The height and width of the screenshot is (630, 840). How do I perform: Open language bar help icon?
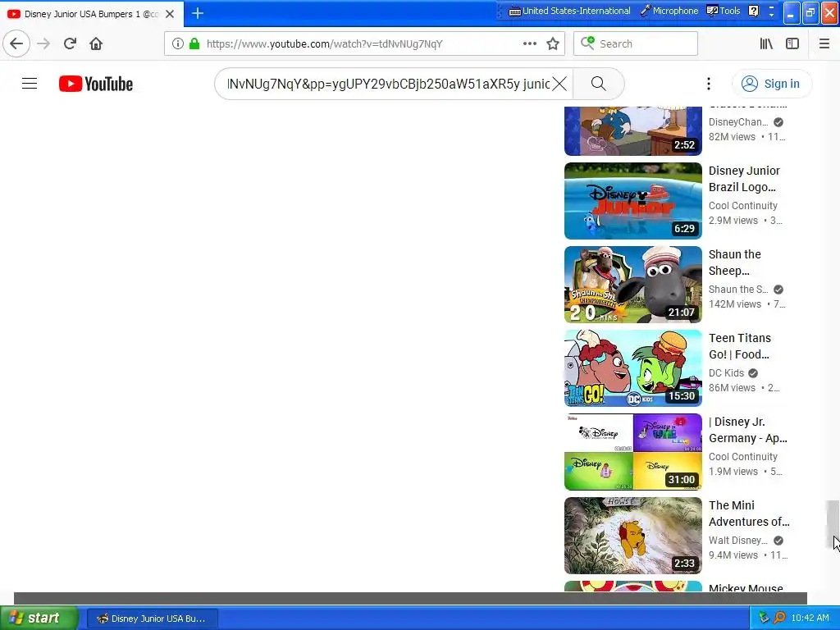pos(753,11)
